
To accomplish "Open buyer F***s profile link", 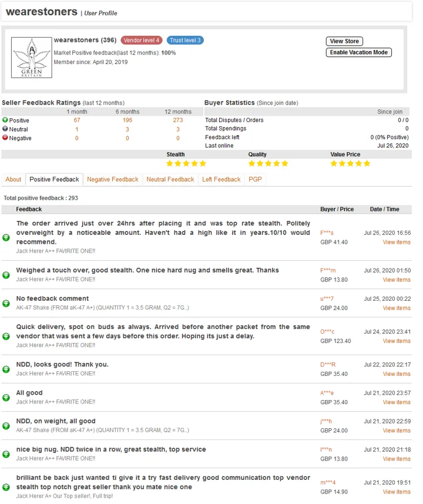I will pyautogui.click(x=327, y=233).
